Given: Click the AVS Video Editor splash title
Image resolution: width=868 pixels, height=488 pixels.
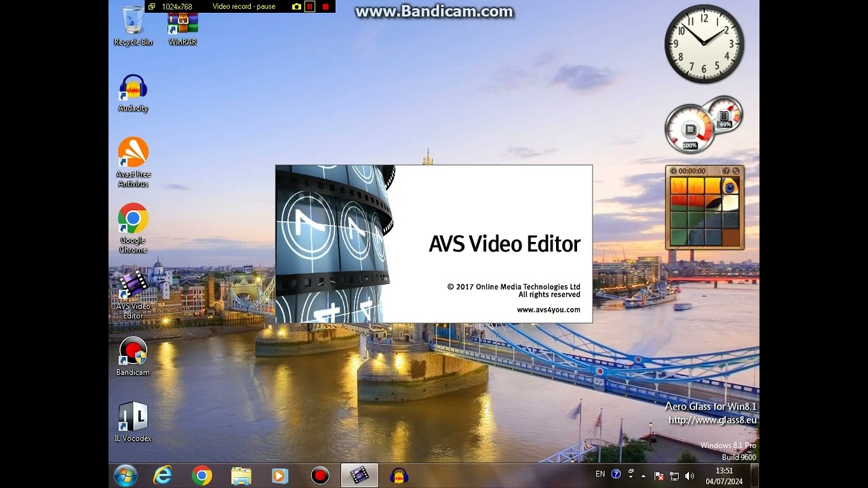Looking at the screenshot, I should [505, 244].
